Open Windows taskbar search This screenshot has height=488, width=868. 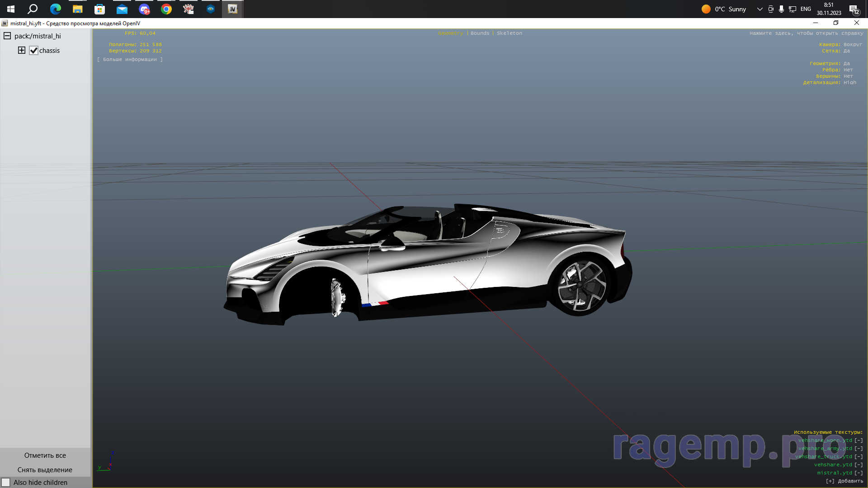pos(33,9)
